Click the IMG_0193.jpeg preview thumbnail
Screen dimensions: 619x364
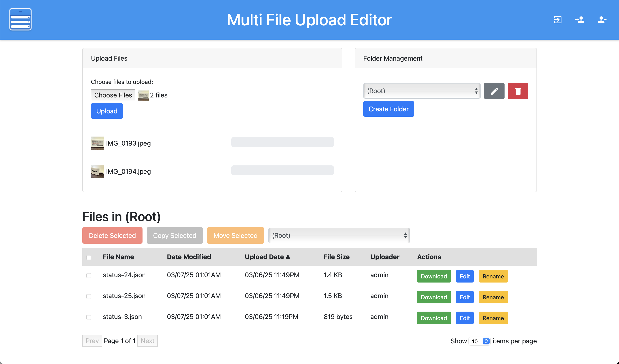click(97, 143)
